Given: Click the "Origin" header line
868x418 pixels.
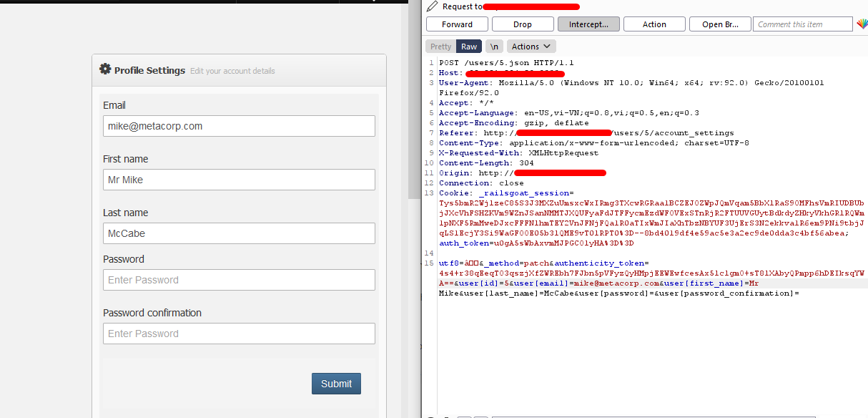Looking at the screenshot, I should click(523, 173).
